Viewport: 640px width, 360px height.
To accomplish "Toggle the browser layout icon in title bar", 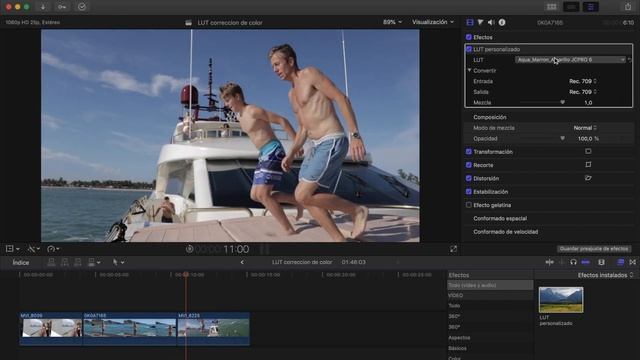I will click(551, 7).
